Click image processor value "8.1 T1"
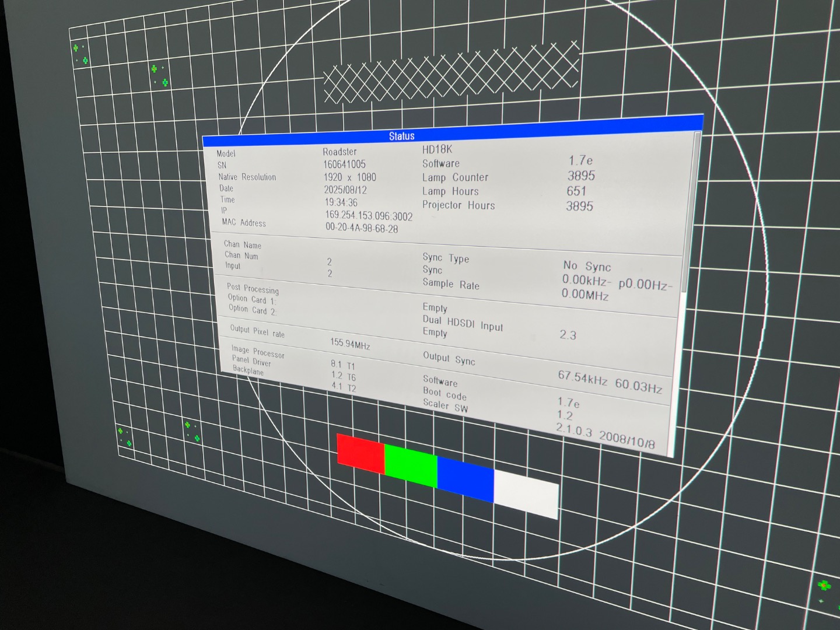This screenshot has height=630, width=840. pos(342,365)
